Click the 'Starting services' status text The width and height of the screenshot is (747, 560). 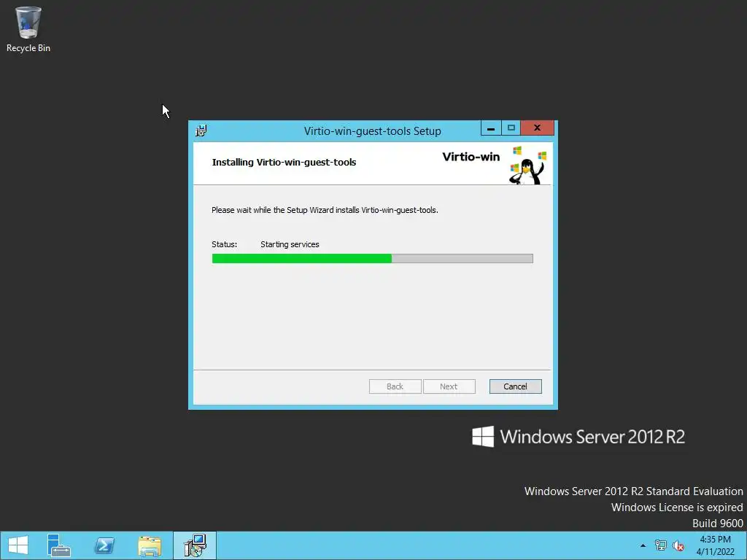[x=290, y=244]
